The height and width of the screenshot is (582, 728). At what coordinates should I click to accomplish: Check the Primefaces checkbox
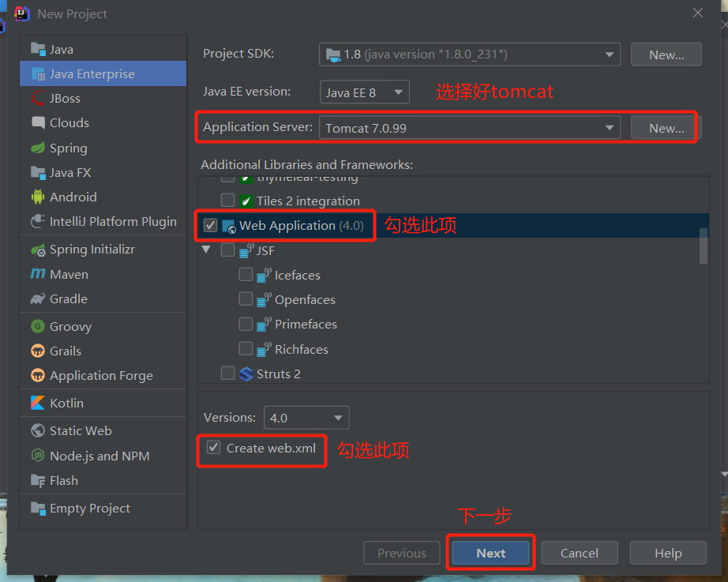[246, 324]
